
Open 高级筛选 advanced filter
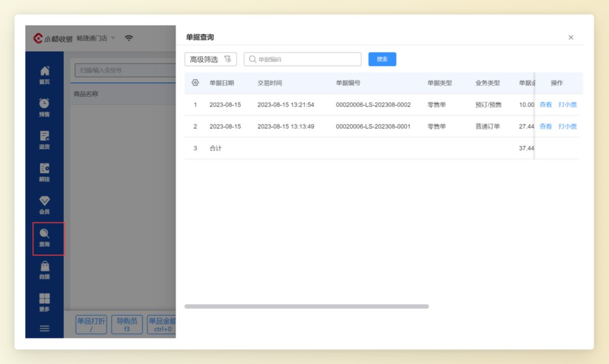210,59
